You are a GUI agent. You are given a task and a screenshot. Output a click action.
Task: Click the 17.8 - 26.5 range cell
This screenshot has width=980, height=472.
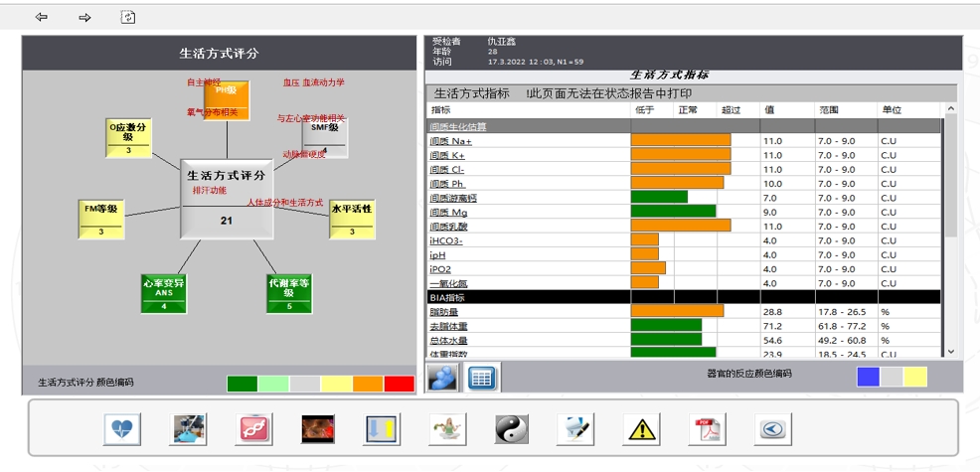(842, 312)
